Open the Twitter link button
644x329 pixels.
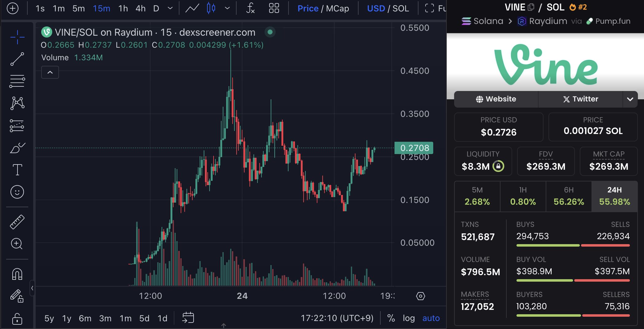point(580,99)
